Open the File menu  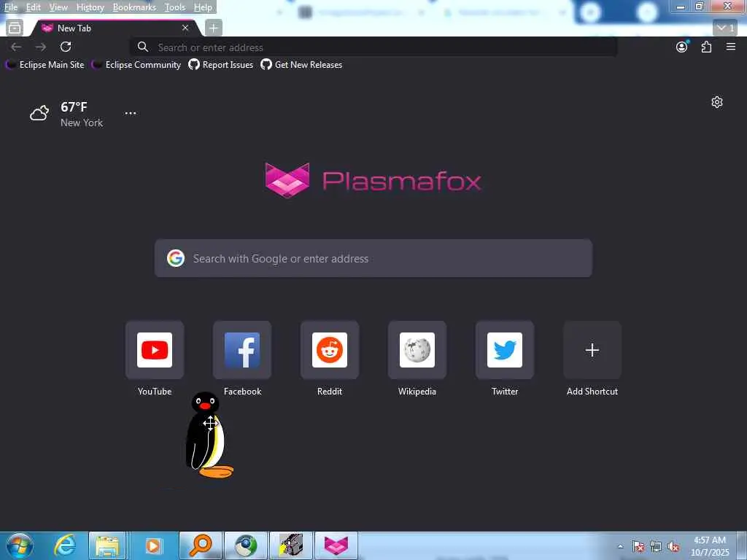(10, 7)
